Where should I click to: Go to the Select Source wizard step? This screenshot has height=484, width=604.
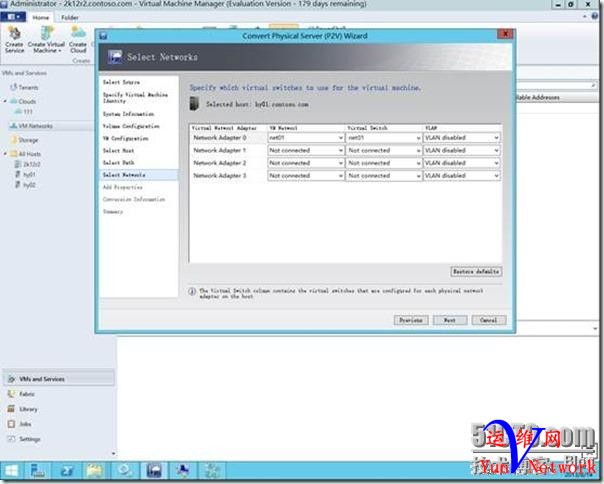click(x=121, y=82)
